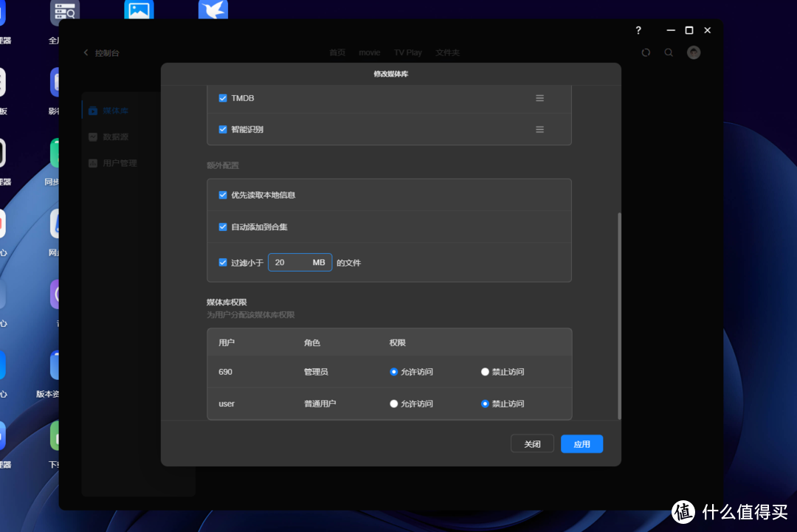Uncheck the TMDB checkbox
Viewport: 797px width, 532px height.
(x=223, y=98)
